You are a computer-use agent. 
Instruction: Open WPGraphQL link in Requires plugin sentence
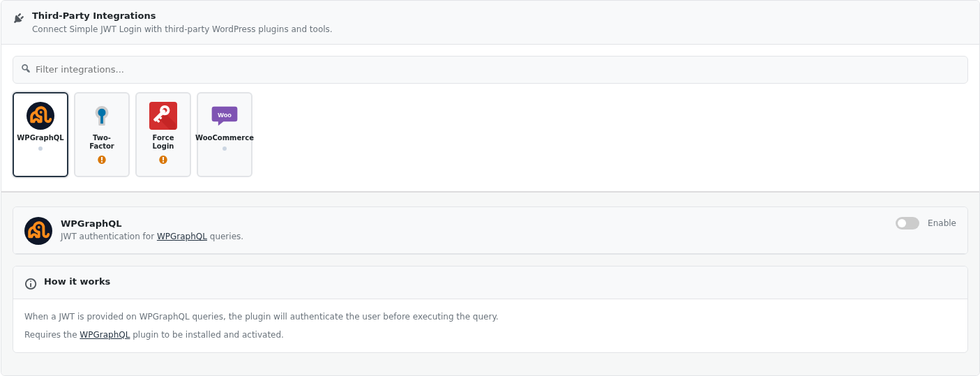105,335
